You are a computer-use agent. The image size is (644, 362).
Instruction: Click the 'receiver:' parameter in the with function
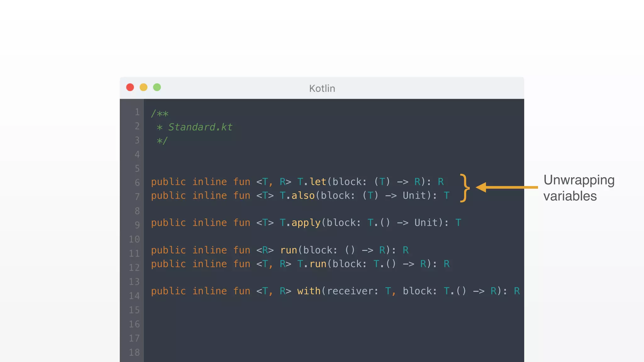353,291
